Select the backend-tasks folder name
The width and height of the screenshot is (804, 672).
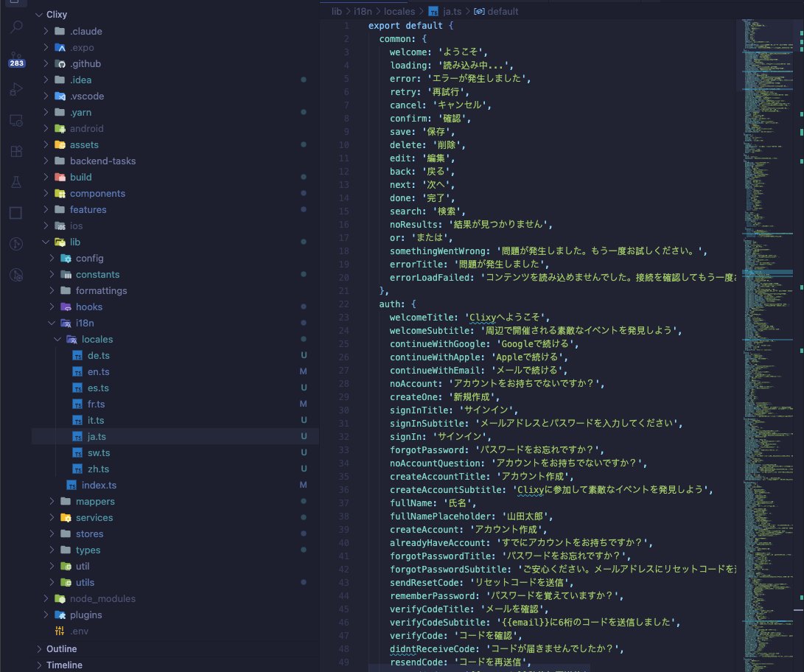coord(102,161)
